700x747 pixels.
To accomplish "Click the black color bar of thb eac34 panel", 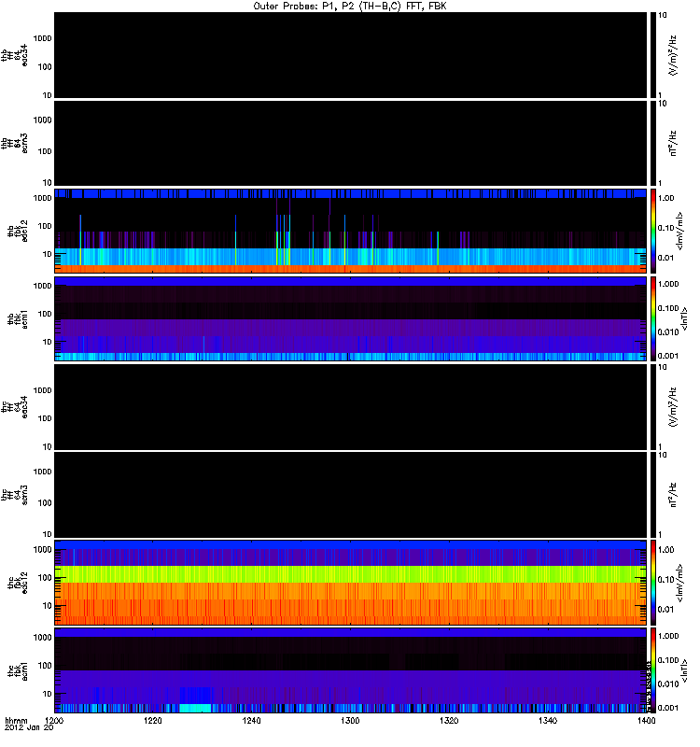I will point(653,55).
